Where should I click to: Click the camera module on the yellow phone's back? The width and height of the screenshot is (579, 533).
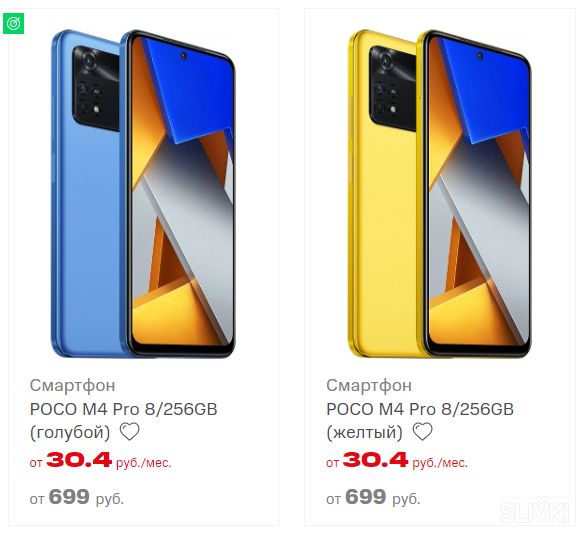tap(393, 88)
